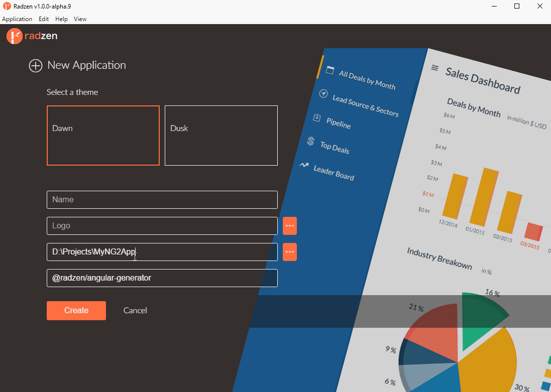
Task: Open the View menu
Action: tap(80, 19)
